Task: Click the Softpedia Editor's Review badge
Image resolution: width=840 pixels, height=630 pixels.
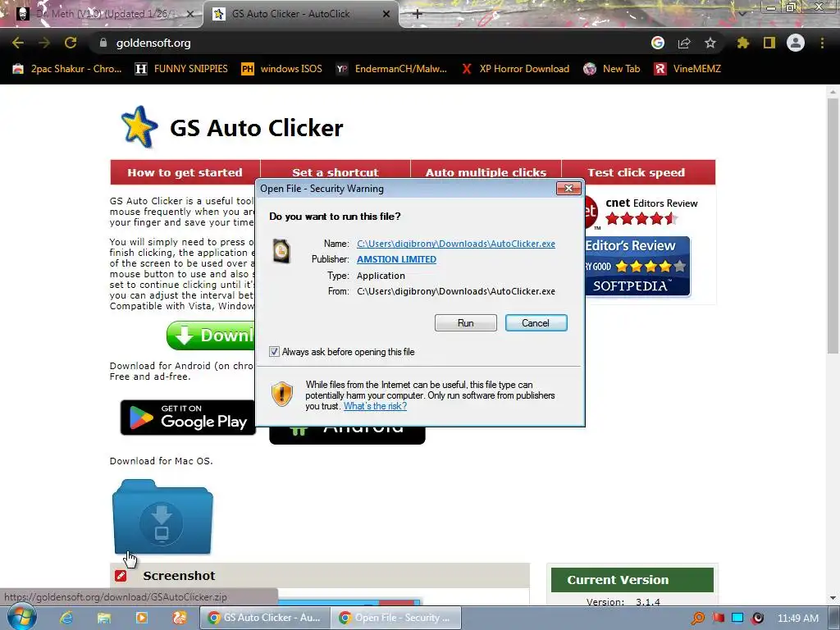Action: (637, 267)
